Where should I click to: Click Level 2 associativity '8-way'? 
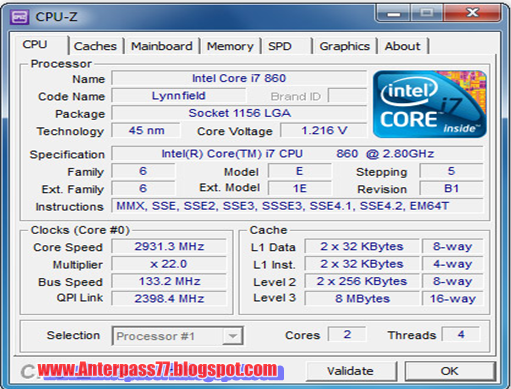tap(453, 281)
